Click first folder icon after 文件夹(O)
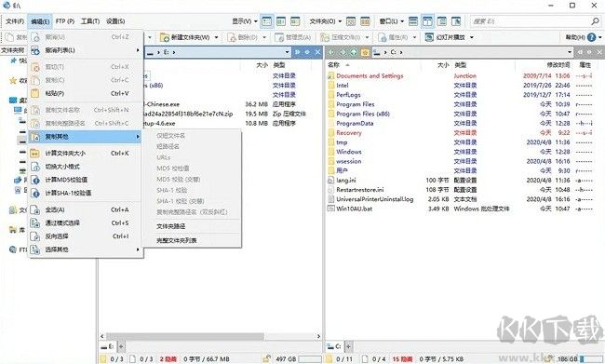The width and height of the screenshot is (605, 364). [x=351, y=21]
